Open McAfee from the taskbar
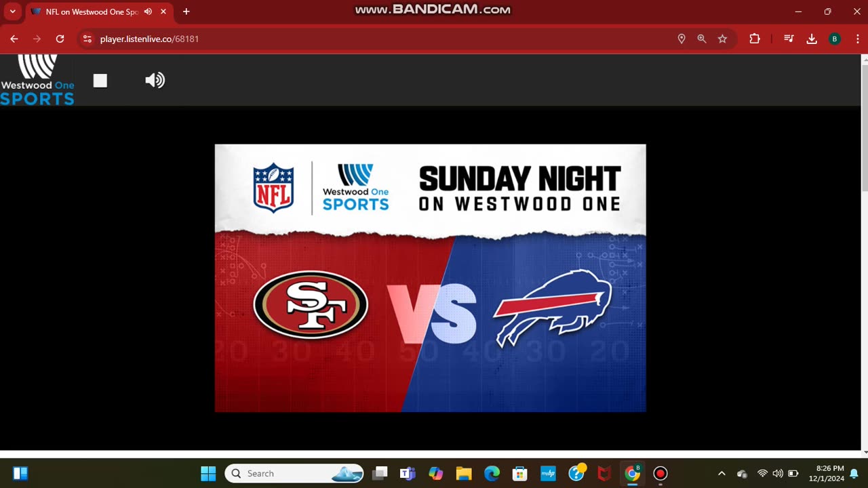Image resolution: width=868 pixels, height=488 pixels. (x=604, y=473)
